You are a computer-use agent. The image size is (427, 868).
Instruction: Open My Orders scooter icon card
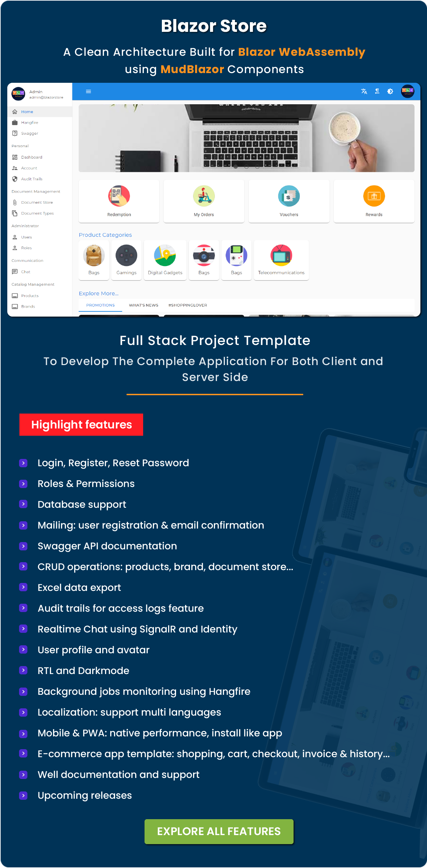tap(204, 201)
